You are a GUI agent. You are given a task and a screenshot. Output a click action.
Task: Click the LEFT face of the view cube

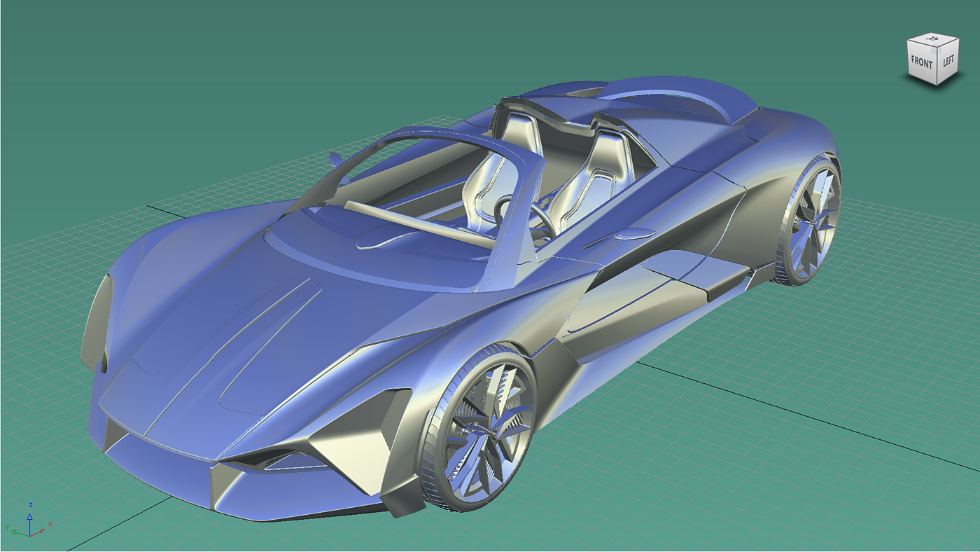coord(948,61)
